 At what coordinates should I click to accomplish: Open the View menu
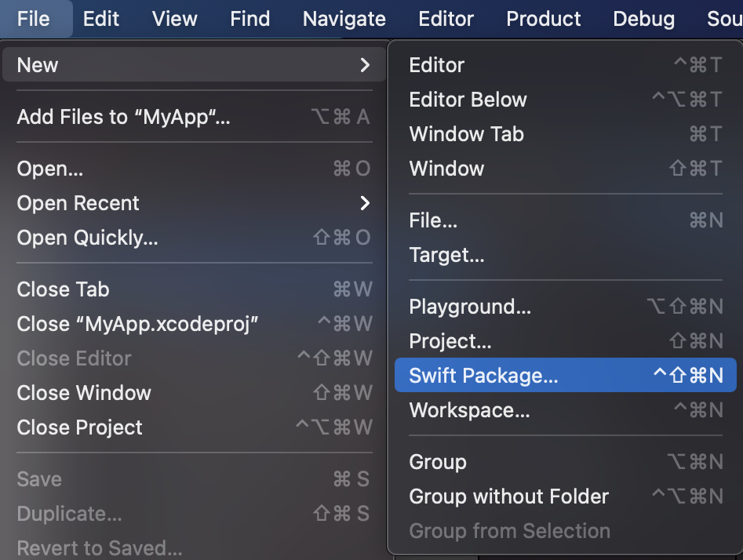coord(174,18)
